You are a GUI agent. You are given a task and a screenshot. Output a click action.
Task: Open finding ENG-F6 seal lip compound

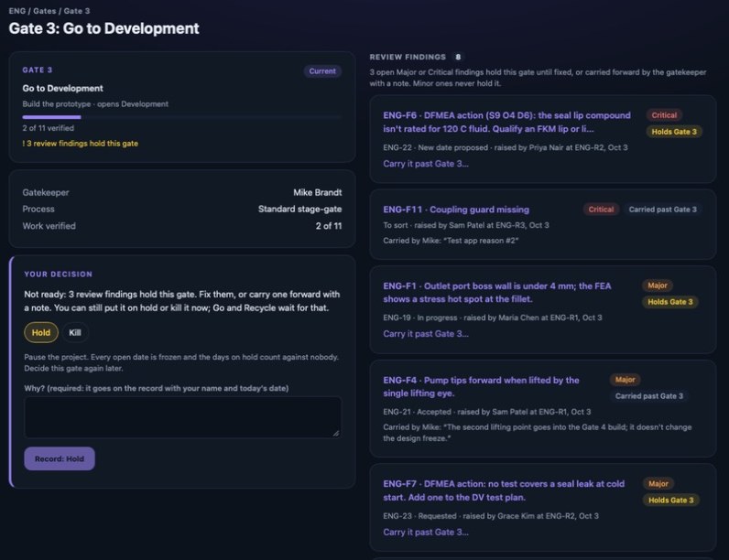coord(506,122)
